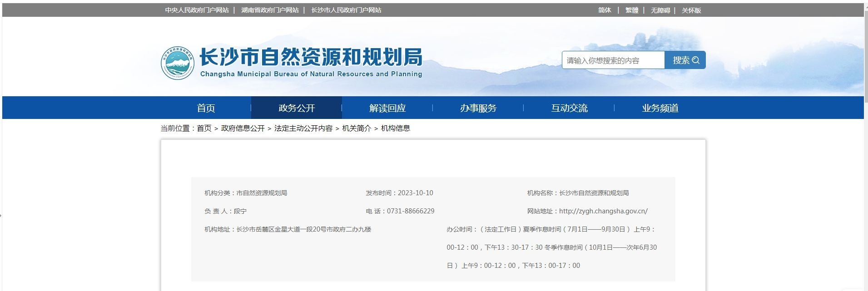Open 解读回应 navigation tab
Screen dimensions: 868x291
point(387,108)
